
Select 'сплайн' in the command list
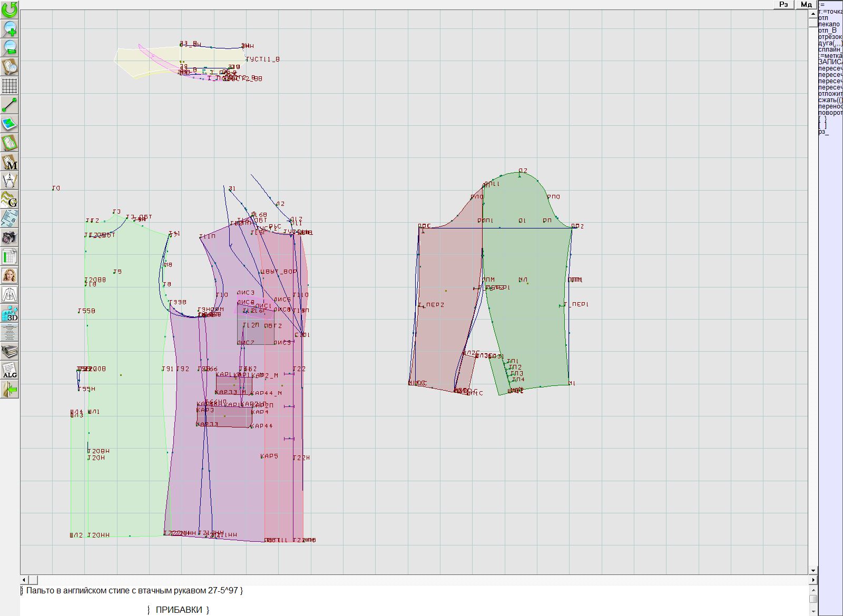point(830,49)
